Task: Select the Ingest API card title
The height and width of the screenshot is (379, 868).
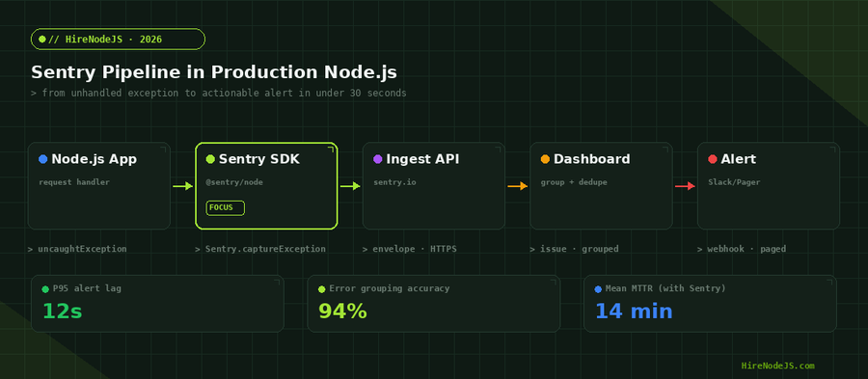Action: tap(422, 159)
